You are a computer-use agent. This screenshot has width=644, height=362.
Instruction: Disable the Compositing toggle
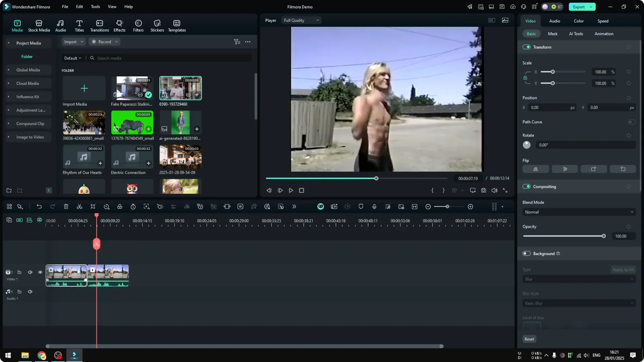527,186
